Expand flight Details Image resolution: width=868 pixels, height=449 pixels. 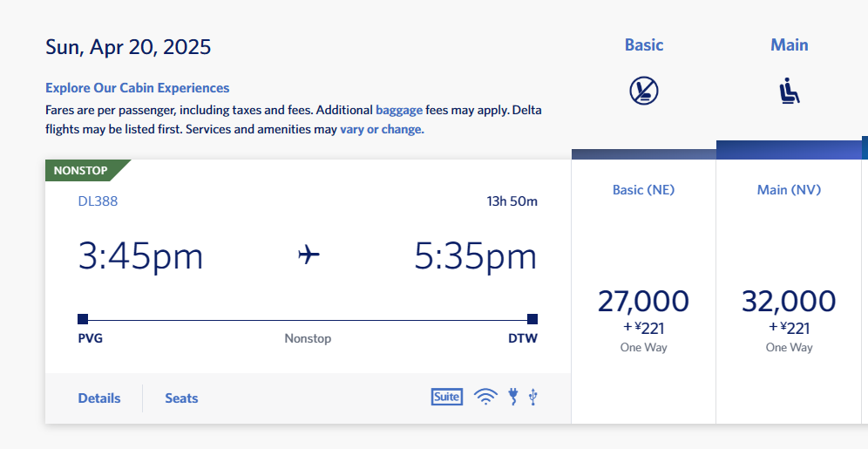[x=99, y=398]
